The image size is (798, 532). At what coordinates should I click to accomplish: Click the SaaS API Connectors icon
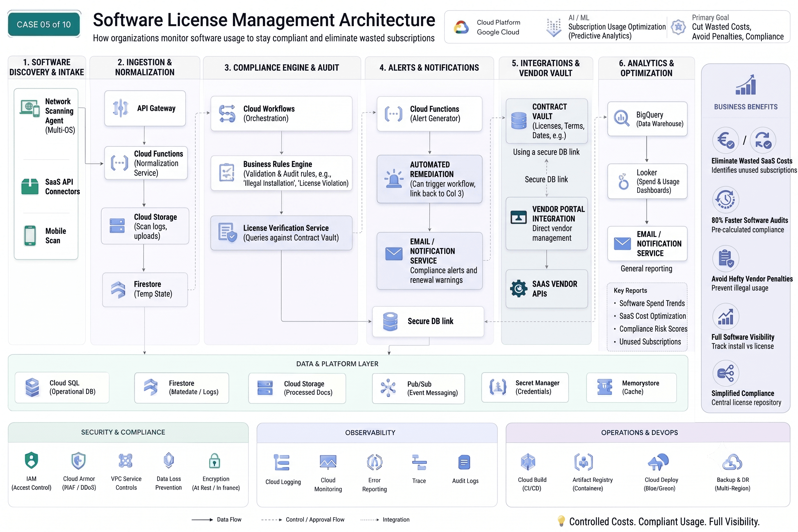30,186
